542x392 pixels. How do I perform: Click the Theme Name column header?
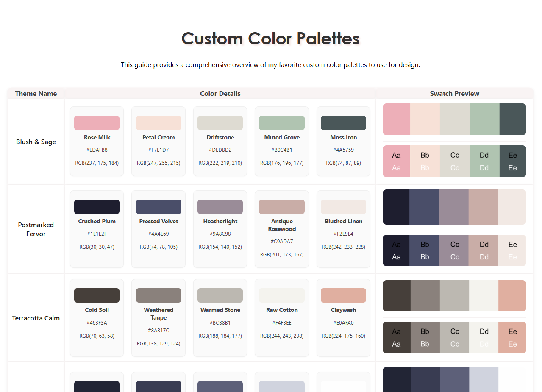point(36,94)
